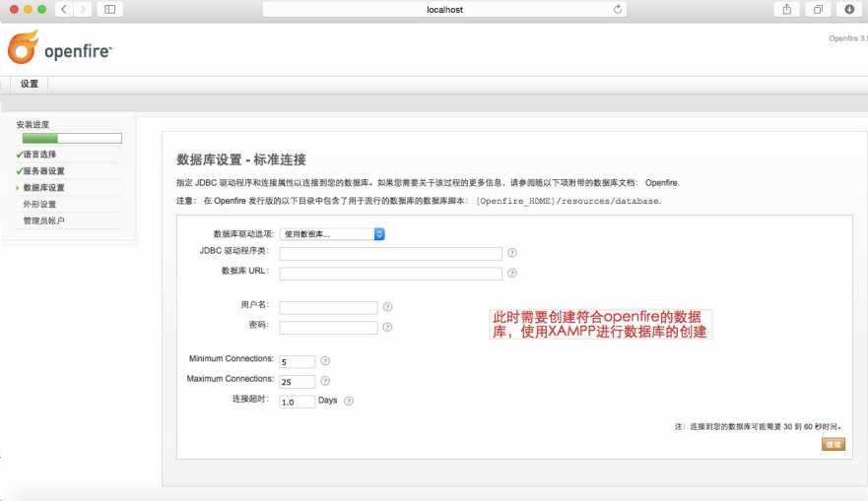The height and width of the screenshot is (501, 868).
Task: Focus the 数据库 URL input field
Action: tap(391, 274)
